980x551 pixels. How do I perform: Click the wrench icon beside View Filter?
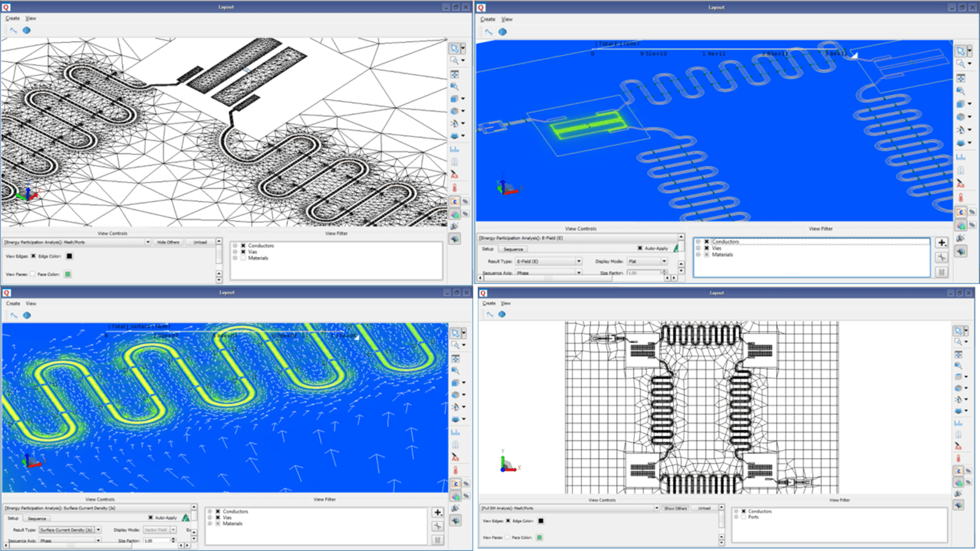click(941, 256)
